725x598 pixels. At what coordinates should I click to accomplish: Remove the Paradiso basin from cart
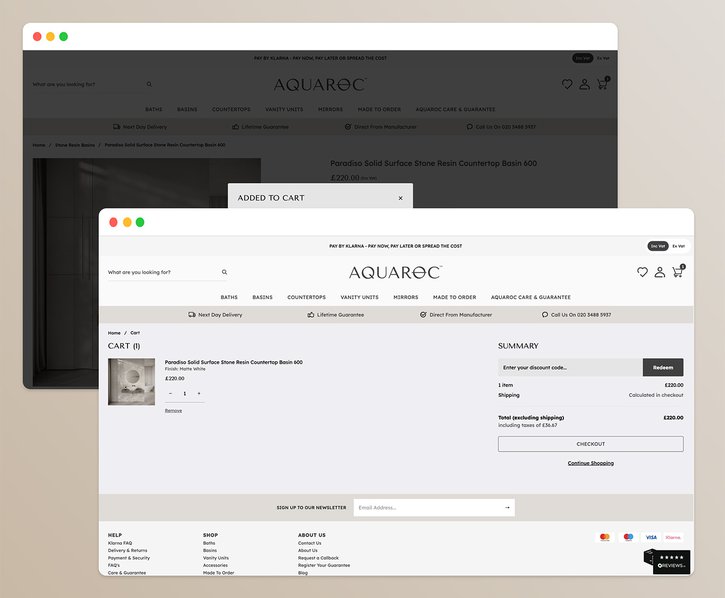(173, 411)
